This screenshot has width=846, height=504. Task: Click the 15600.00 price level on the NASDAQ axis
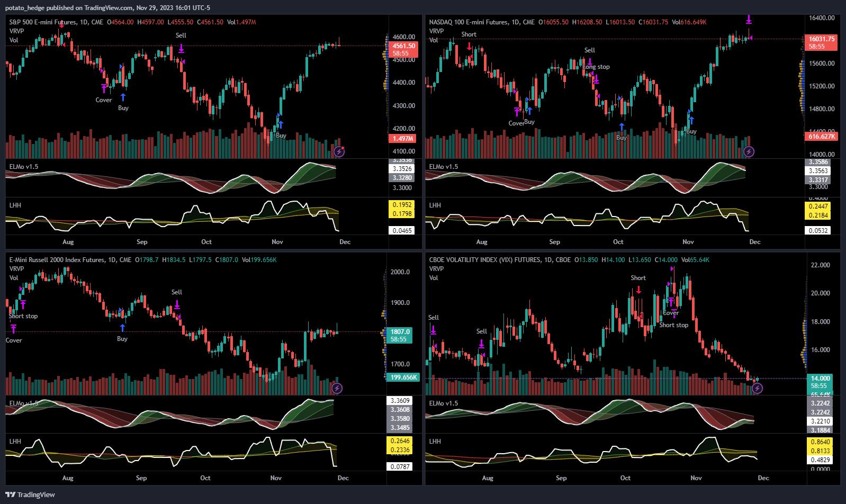point(822,64)
